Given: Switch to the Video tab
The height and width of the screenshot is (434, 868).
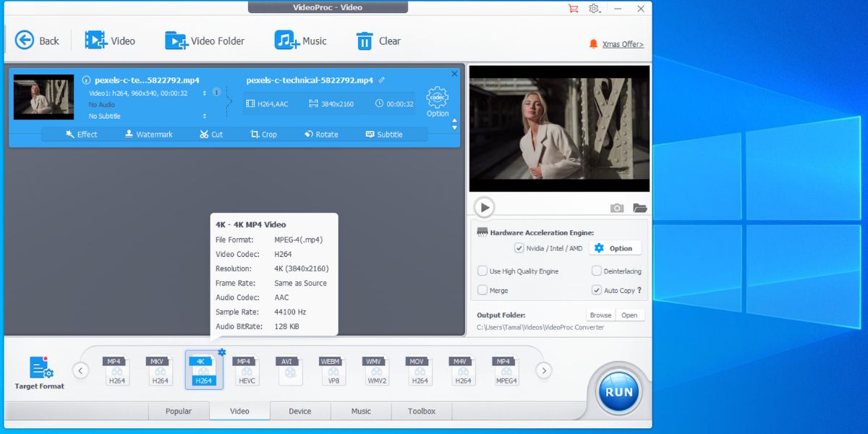Looking at the screenshot, I should tap(239, 411).
